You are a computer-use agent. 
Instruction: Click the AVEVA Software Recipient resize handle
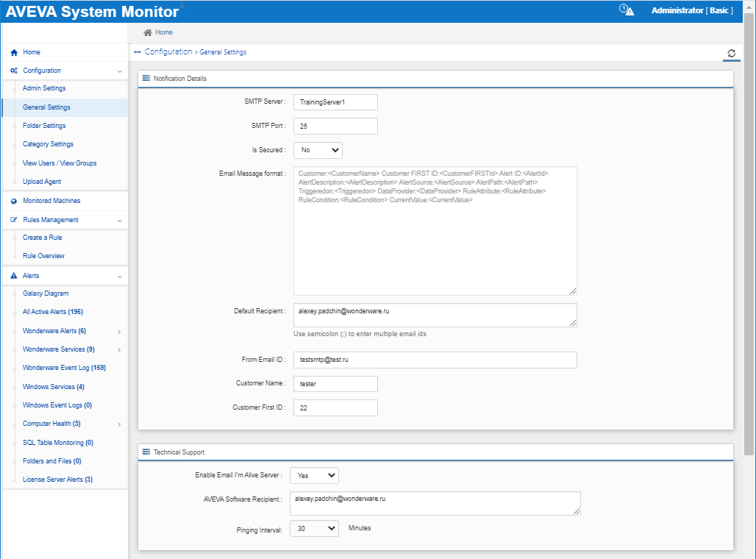point(577,511)
